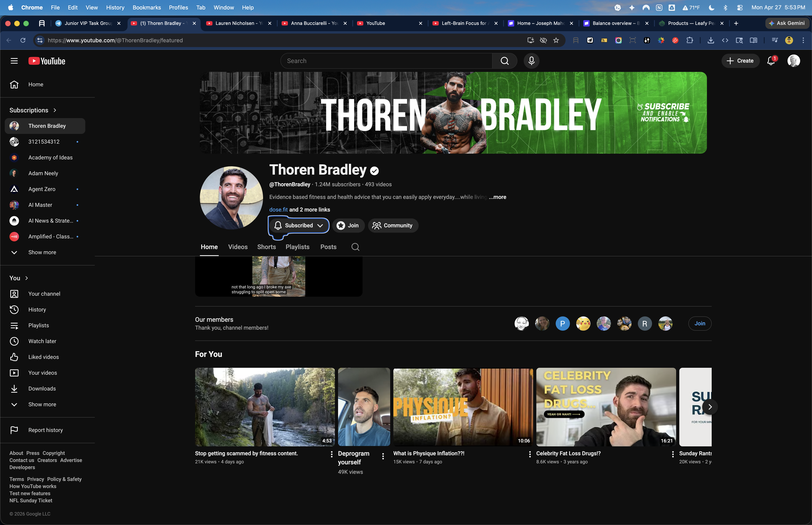The width and height of the screenshot is (812, 525).
Task: Open Liked videos in the sidebar
Action: (45, 357)
